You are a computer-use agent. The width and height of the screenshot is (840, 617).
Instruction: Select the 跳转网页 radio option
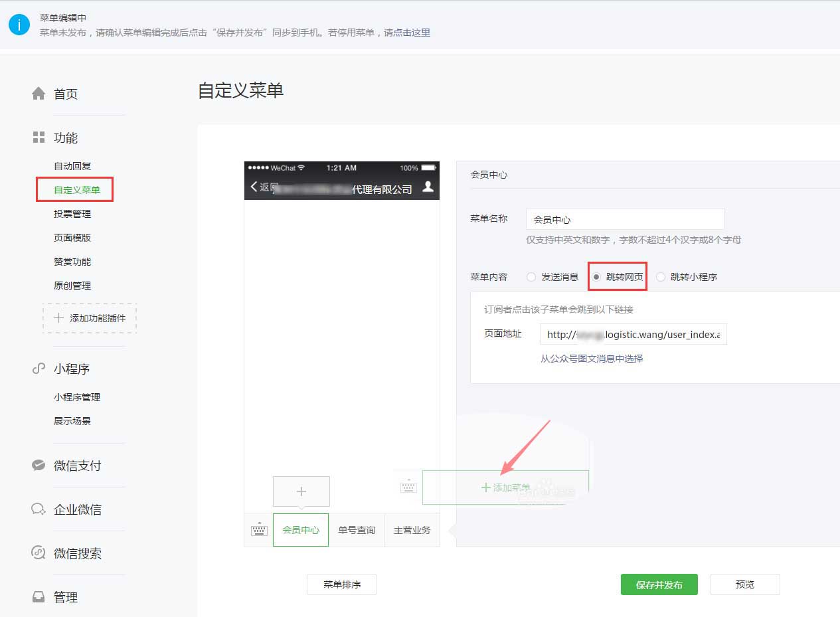[x=596, y=277]
